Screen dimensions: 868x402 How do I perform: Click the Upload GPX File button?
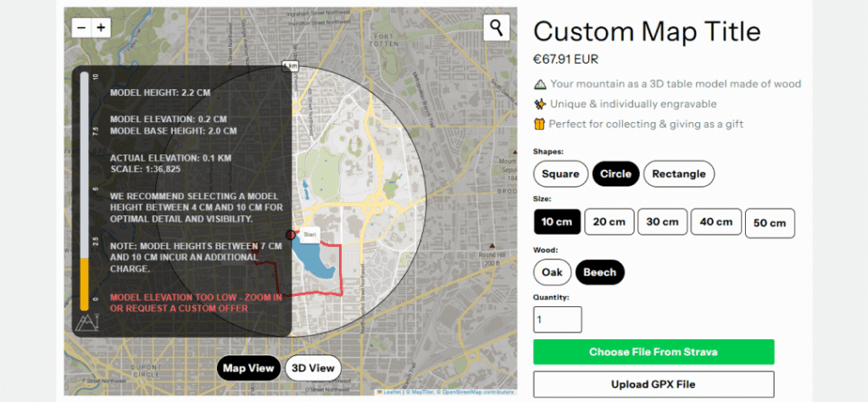(x=654, y=384)
